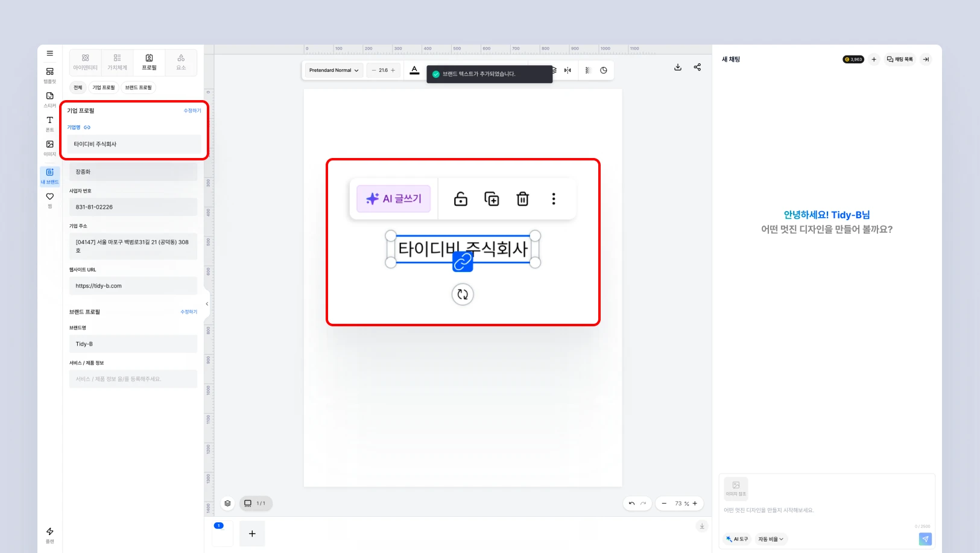Select the 전체 filter chip
The width and height of the screenshot is (980, 553).
click(78, 87)
